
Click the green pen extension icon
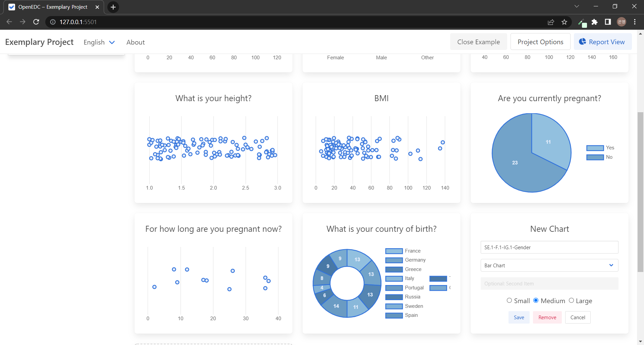click(582, 23)
